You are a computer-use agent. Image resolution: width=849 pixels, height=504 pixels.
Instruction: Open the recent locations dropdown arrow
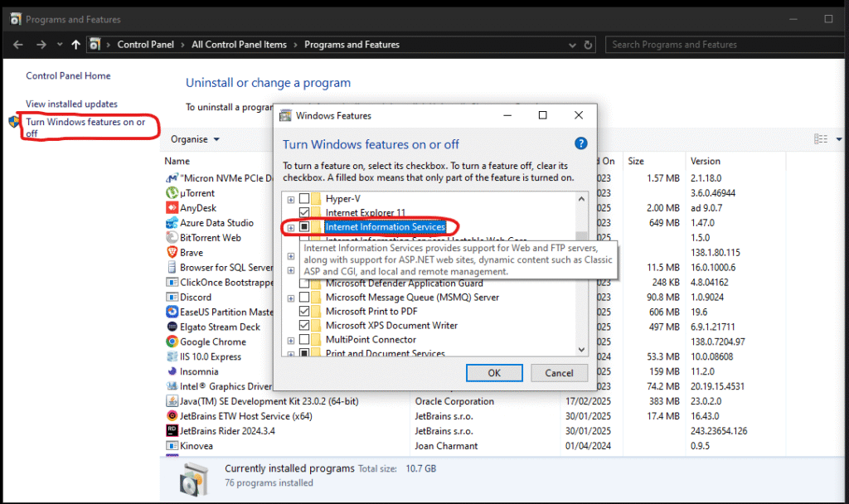tap(60, 45)
